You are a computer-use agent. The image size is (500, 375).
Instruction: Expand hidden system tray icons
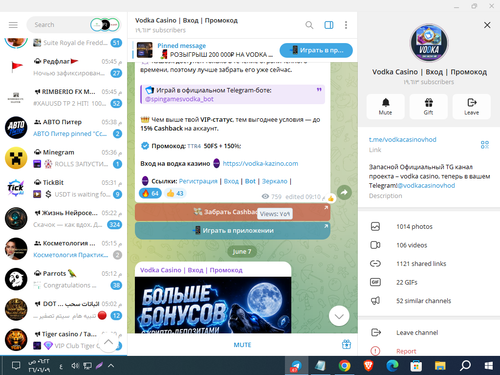[x=111, y=366]
